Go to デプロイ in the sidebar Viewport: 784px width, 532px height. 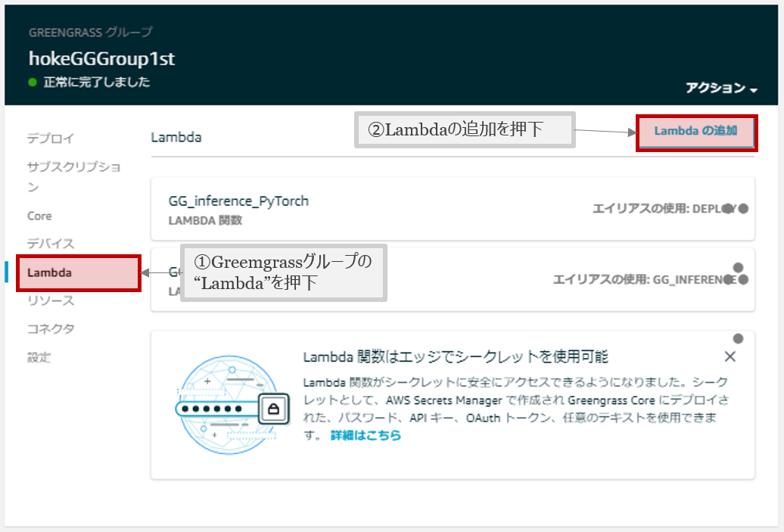(x=51, y=138)
